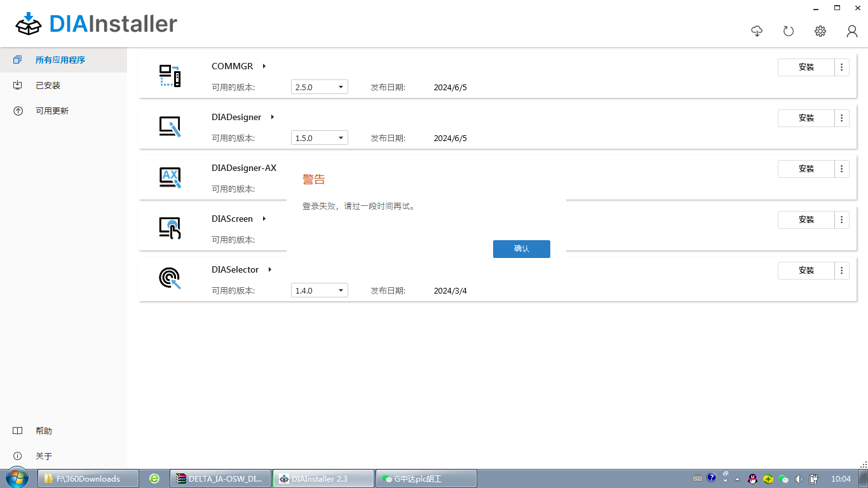Click the DIASelector application icon
This screenshot has height=488, width=868.
pos(170,278)
